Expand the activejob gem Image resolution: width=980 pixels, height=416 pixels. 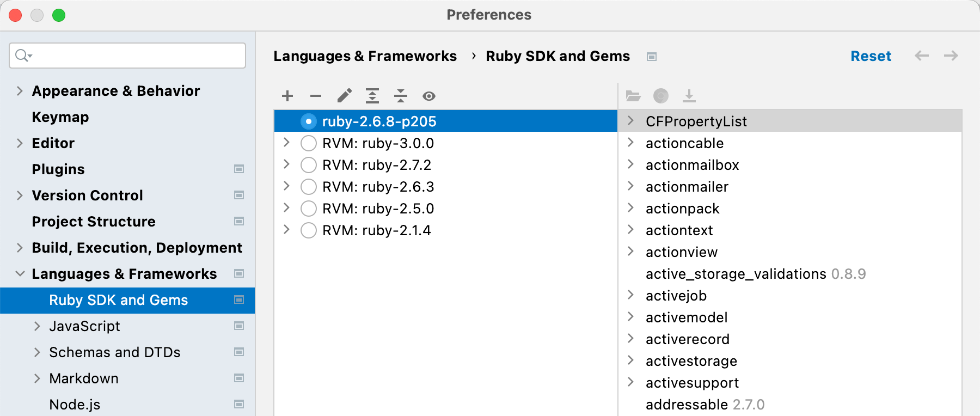click(631, 295)
